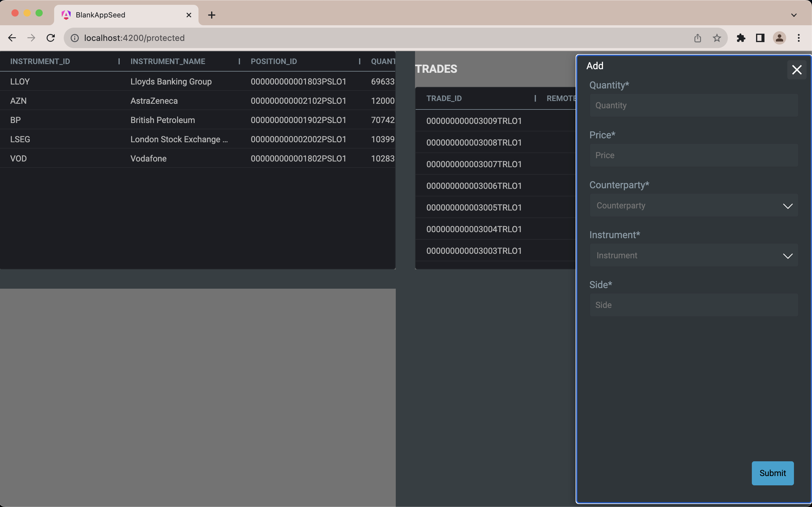Screen dimensions: 812x507
Task: Focus the Side input field
Action: 694,305
